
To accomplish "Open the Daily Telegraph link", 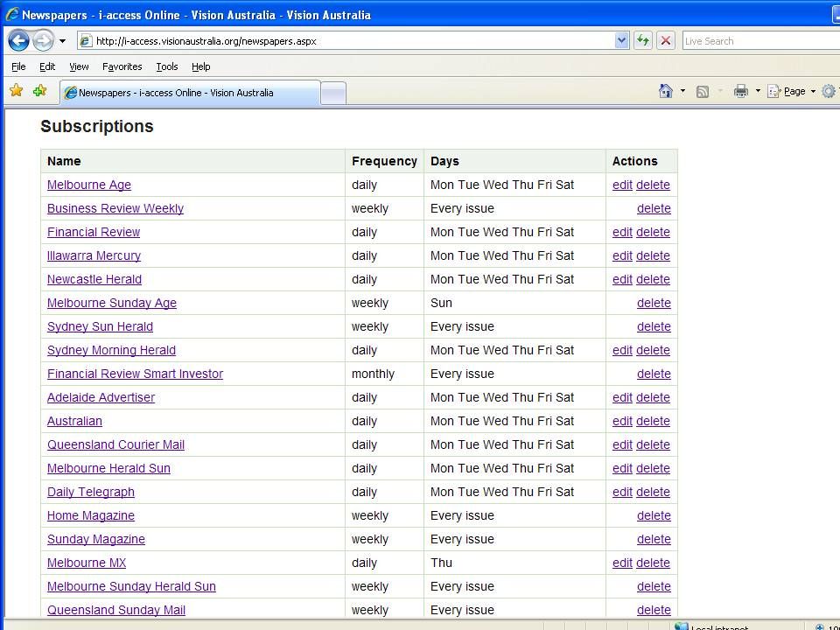I will coord(90,492).
